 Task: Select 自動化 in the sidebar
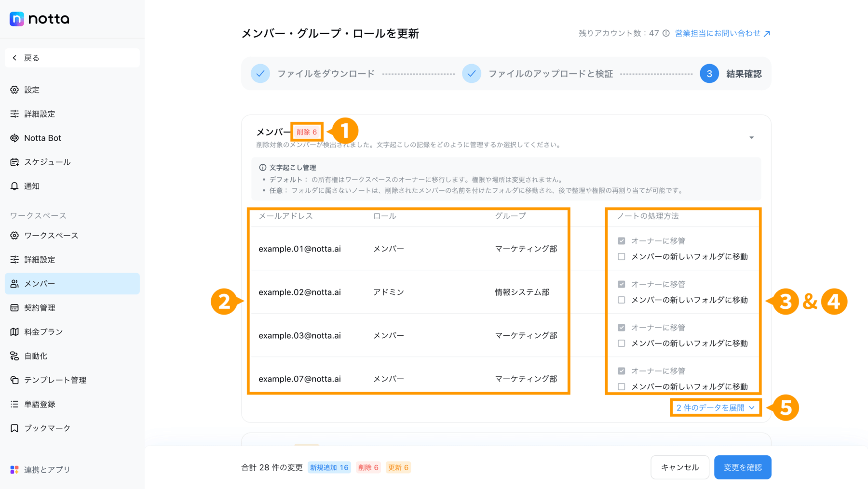pyautogui.click(x=72, y=356)
